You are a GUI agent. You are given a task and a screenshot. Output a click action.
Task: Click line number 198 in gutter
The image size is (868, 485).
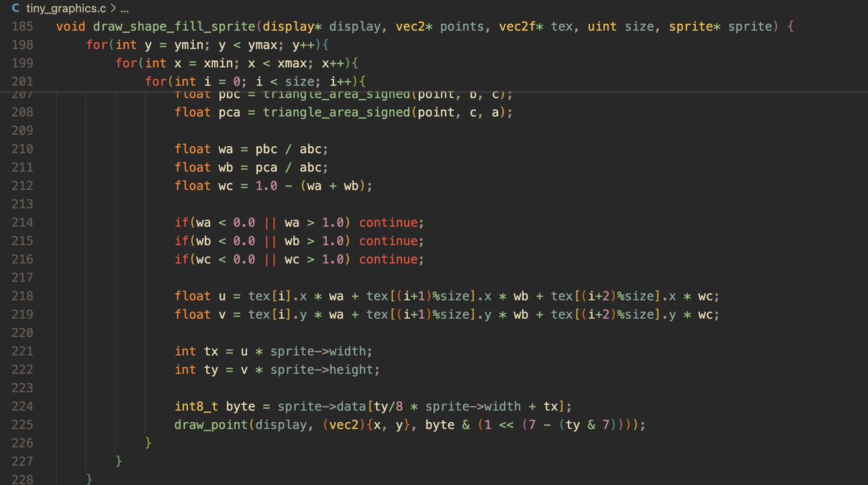coord(22,45)
